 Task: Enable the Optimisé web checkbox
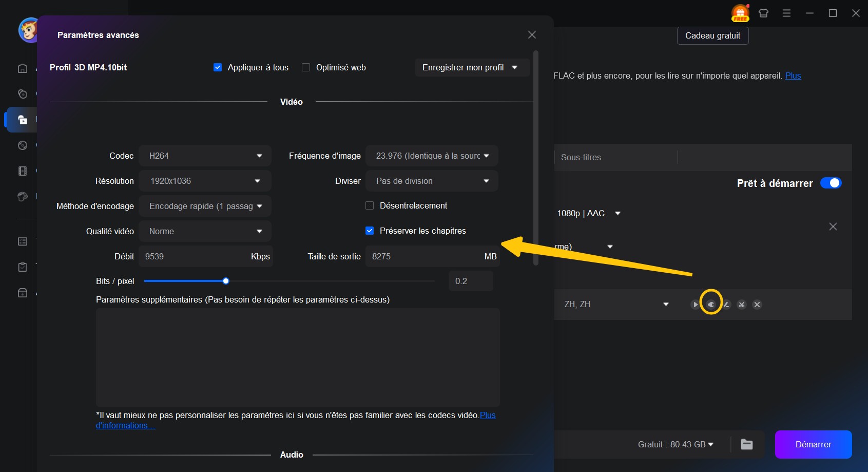306,67
